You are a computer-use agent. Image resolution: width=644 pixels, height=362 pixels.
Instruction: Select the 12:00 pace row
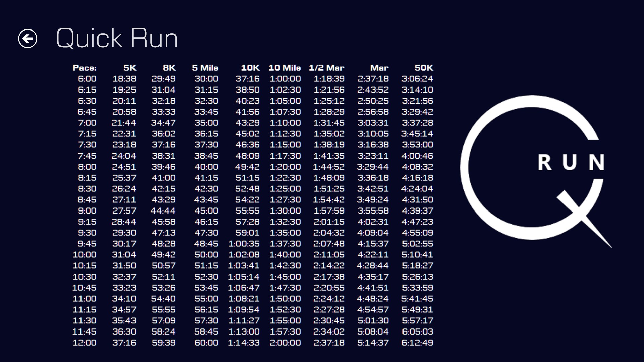click(x=85, y=343)
